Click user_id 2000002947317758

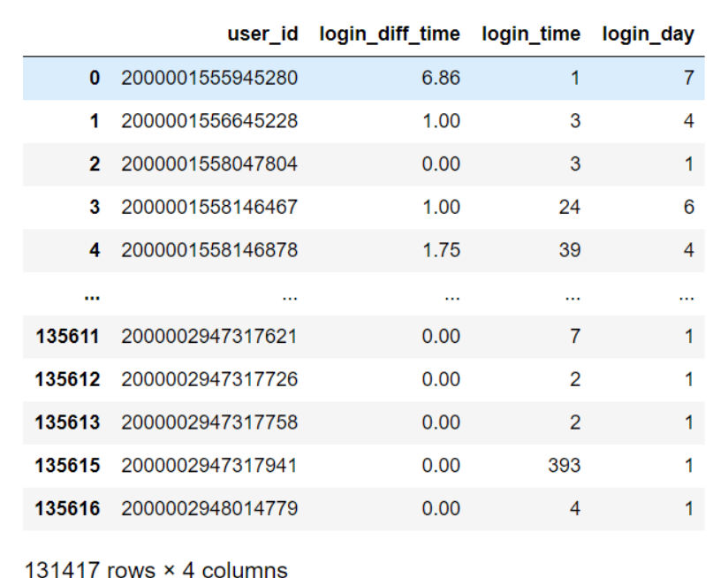point(209,422)
